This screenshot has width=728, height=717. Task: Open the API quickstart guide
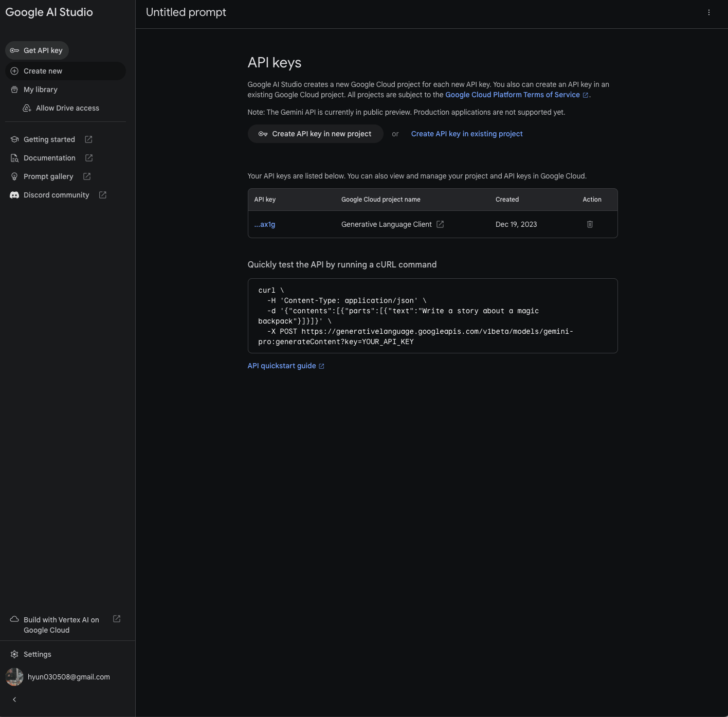(282, 366)
